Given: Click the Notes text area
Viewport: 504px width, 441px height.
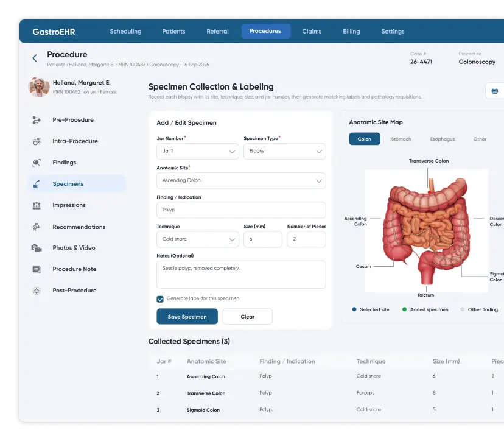Looking at the screenshot, I should tap(241, 275).
